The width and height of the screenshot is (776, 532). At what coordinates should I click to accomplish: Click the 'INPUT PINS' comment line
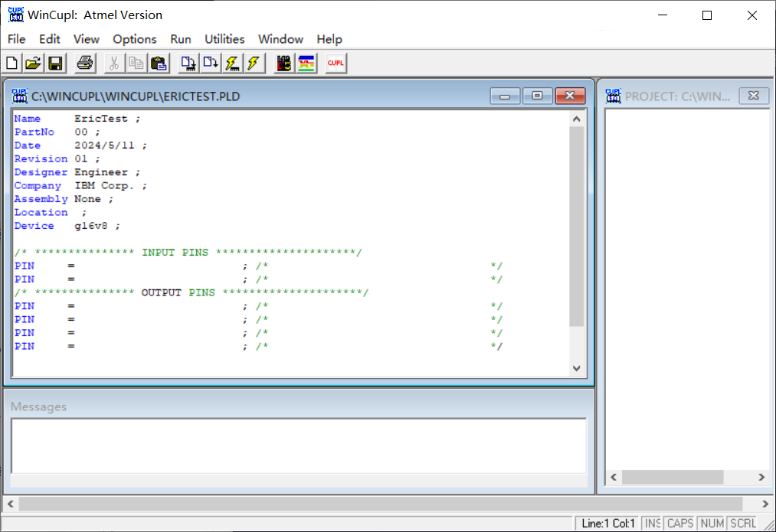[188, 252]
